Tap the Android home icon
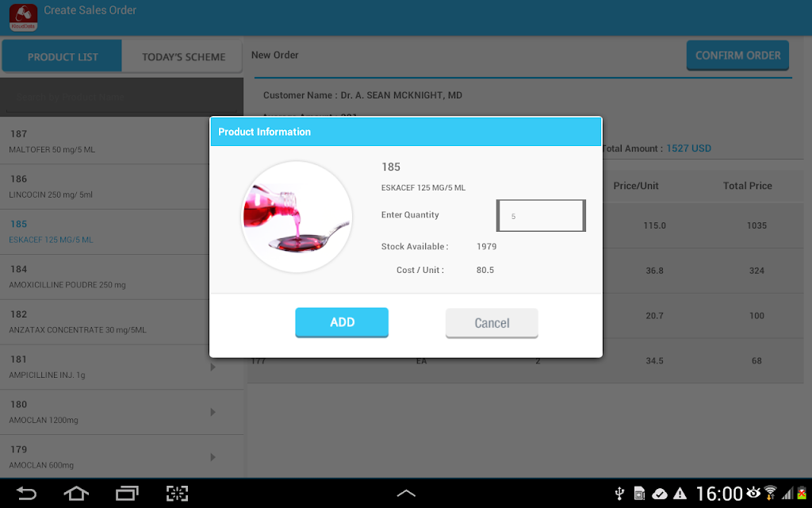 [x=76, y=493]
